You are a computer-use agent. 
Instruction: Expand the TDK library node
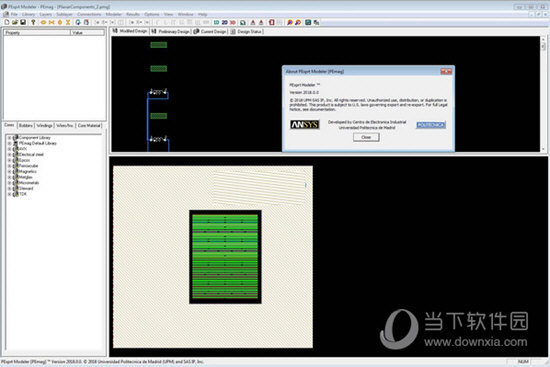click(x=9, y=194)
